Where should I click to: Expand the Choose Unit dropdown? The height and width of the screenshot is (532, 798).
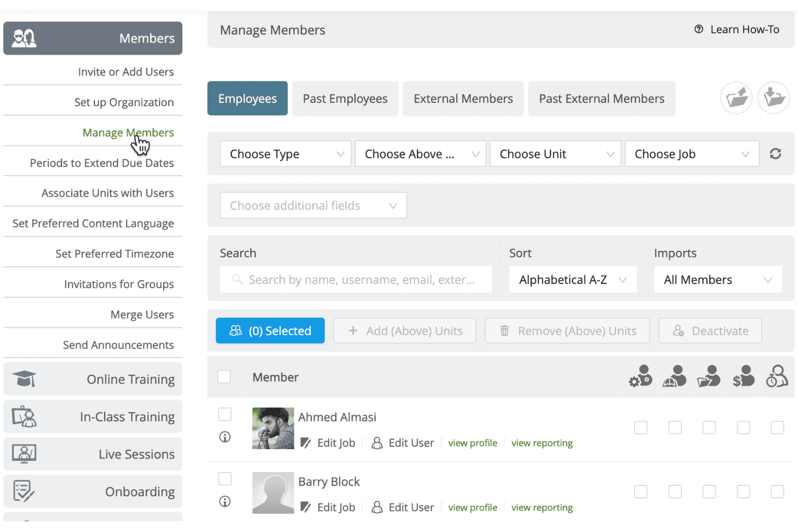pos(555,154)
